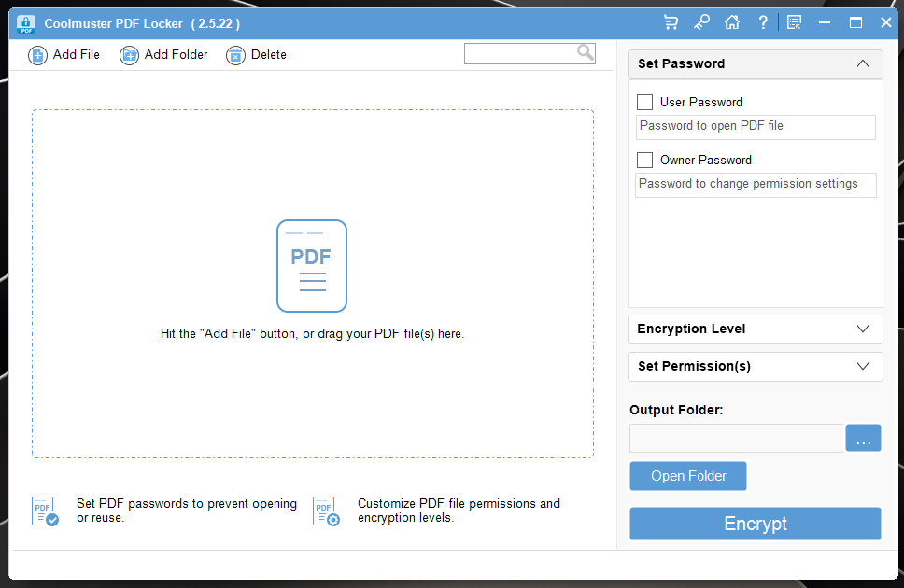
Task: Click the large PDF document icon in the drop area
Action: (x=312, y=266)
